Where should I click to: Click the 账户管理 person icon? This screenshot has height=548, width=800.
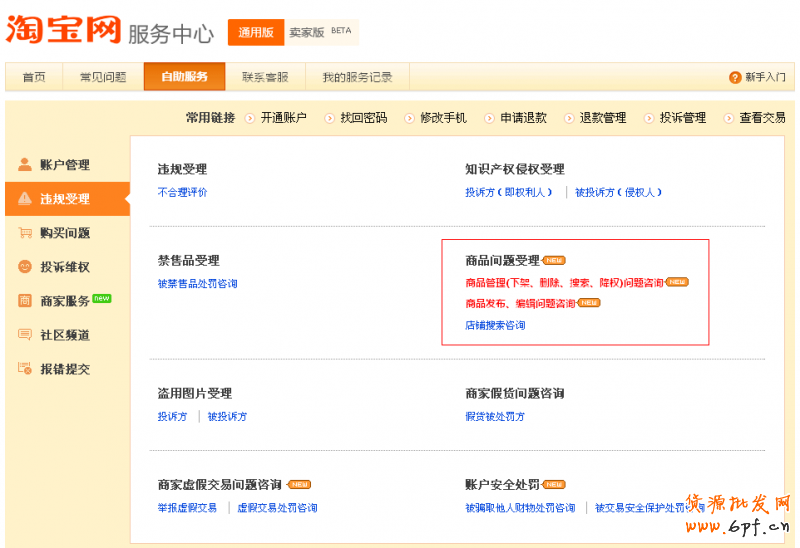coord(24,164)
